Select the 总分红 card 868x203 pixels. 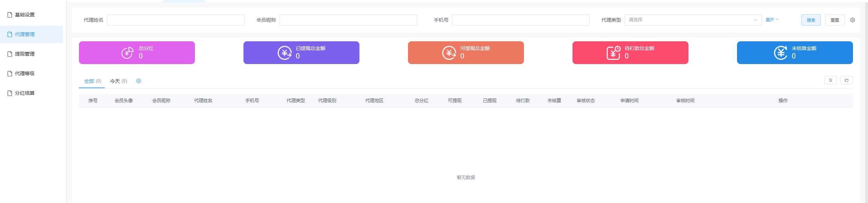[x=137, y=52]
